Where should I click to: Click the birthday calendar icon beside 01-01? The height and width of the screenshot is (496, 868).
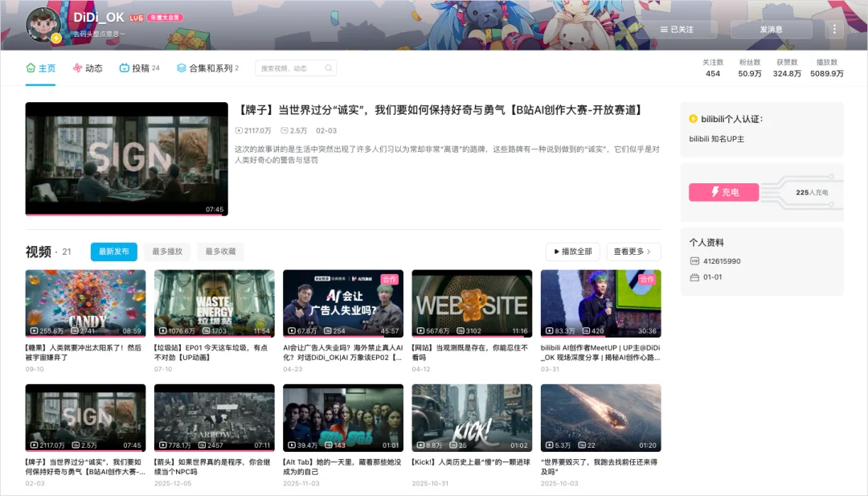pyautogui.click(x=694, y=277)
